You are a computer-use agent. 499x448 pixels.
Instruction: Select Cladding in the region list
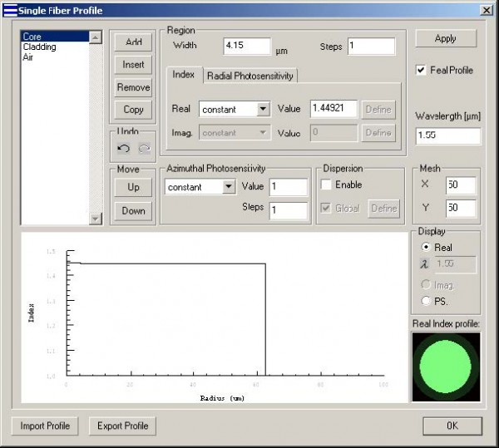pos(54,47)
